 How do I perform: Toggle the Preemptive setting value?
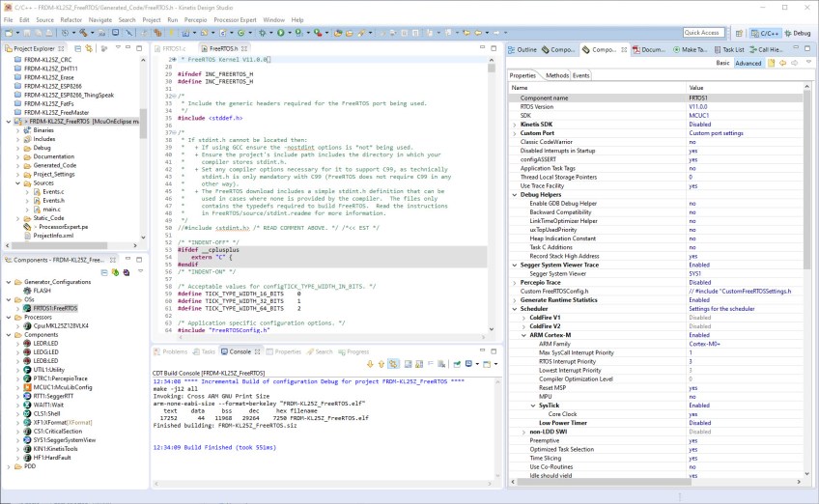point(692,440)
